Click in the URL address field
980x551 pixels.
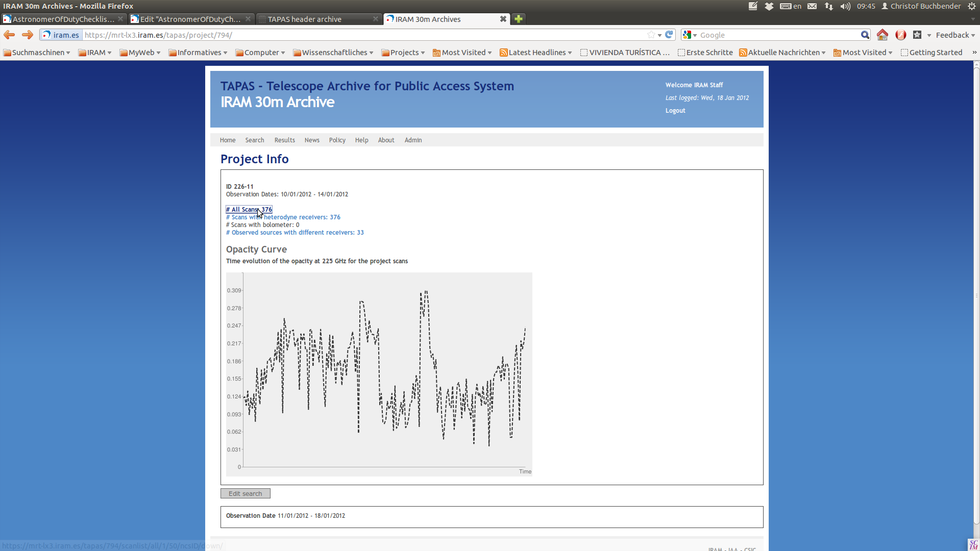click(x=357, y=35)
